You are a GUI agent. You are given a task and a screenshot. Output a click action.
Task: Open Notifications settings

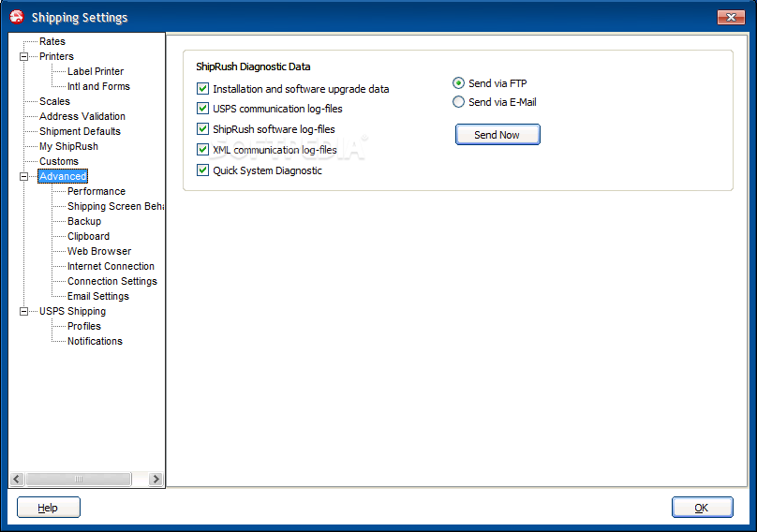pos(95,341)
